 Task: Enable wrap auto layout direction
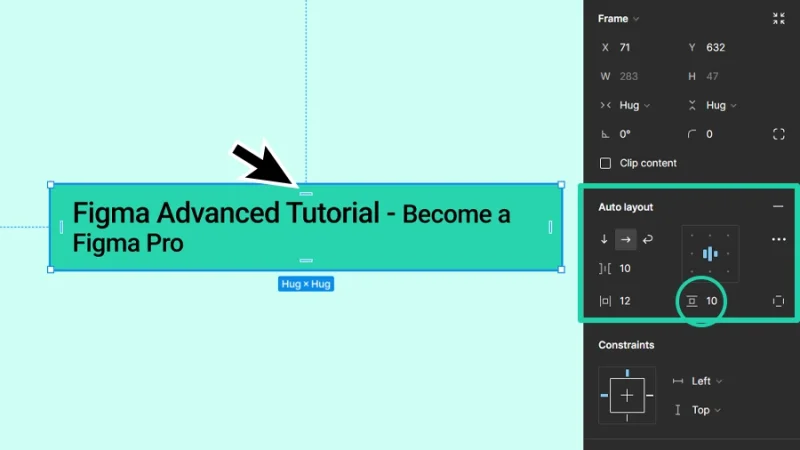[x=647, y=239]
